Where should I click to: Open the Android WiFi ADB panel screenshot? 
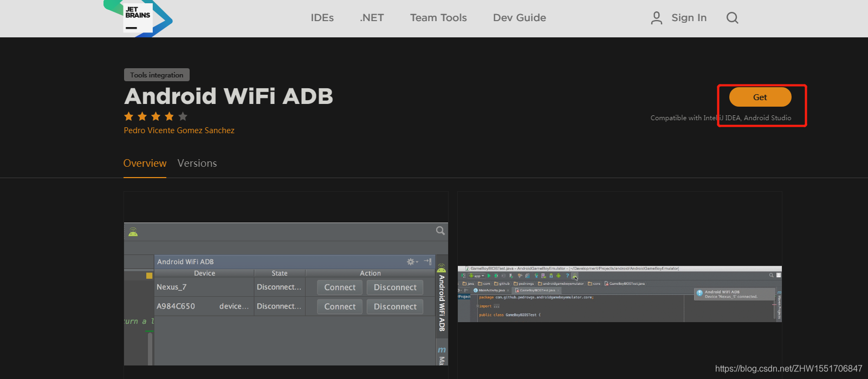pyautogui.click(x=286, y=293)
